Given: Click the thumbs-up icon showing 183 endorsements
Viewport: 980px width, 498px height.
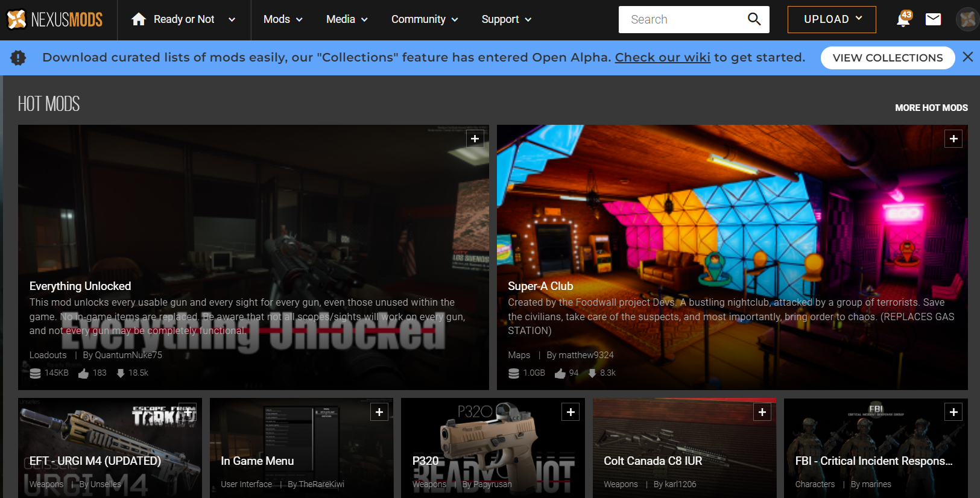Looking at the screenshot, I should 83,373.
